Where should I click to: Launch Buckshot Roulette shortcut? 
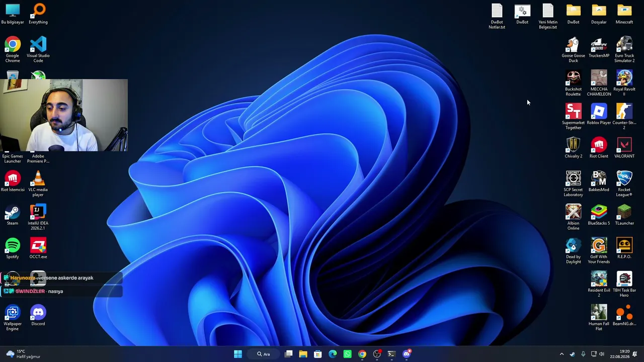pyautogui.click(x=573, y=83)
